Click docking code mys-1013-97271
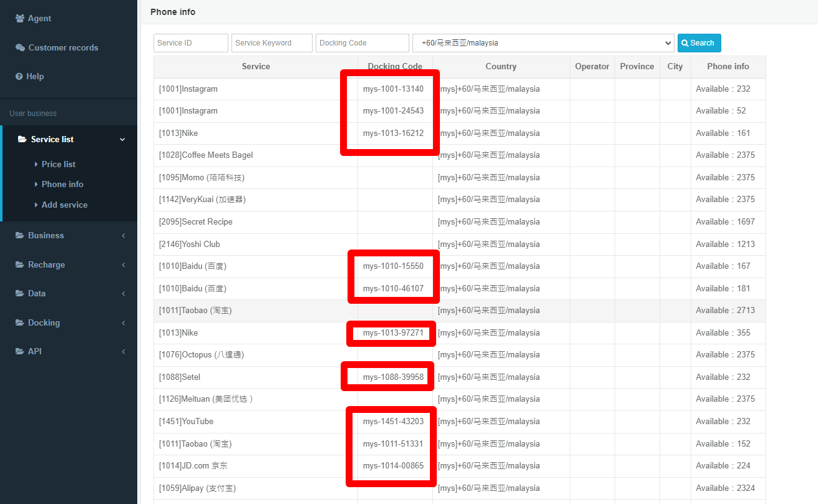Viewport: 818px width, 504px height. 393,333
